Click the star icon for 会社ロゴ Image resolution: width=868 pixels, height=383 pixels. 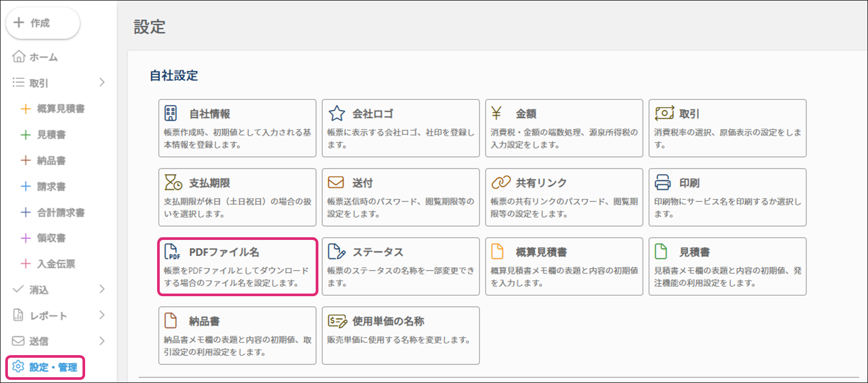(x=336, y=114)
